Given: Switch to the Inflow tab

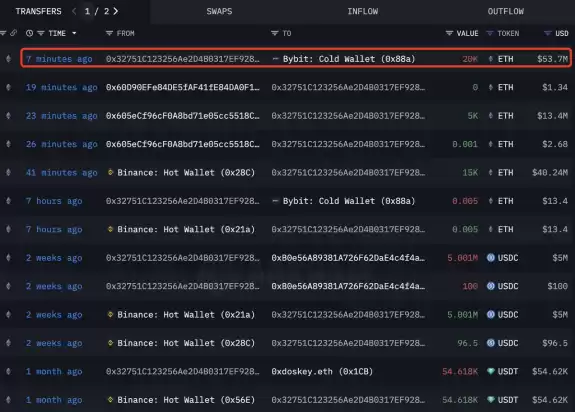Looking at the screenshot, I should pos(363,11).
